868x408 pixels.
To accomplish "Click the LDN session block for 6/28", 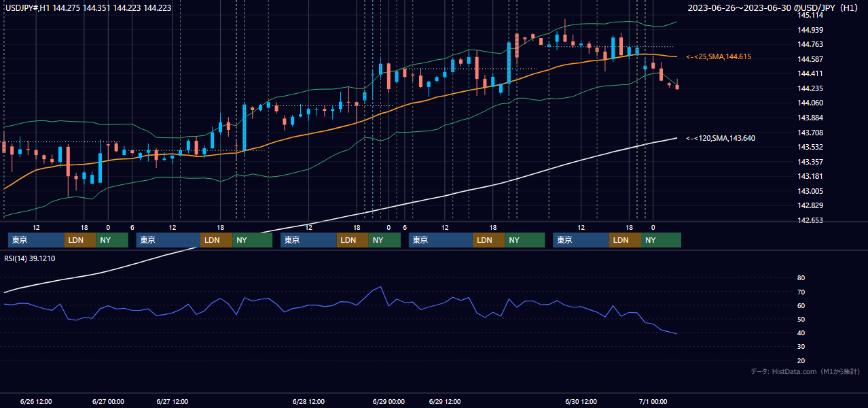I will (352, 240).
